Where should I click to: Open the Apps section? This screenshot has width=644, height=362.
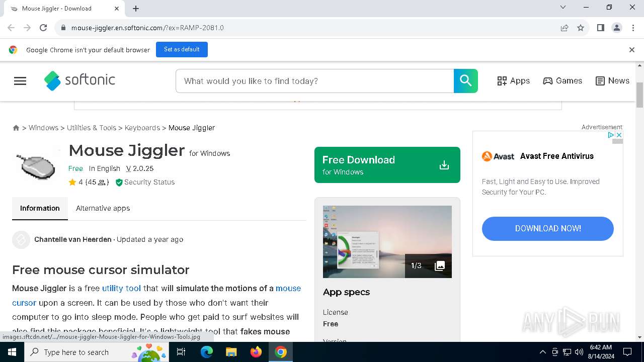513,81
